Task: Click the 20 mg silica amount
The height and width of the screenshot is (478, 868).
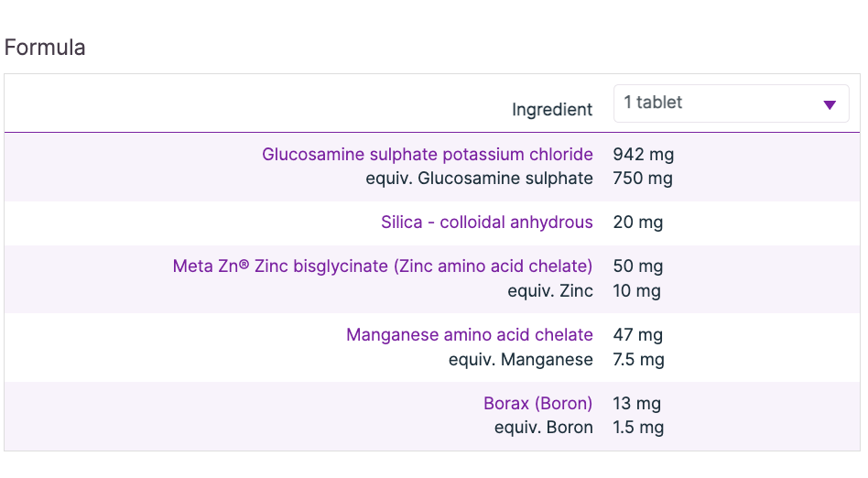Action: click(638, 222)
